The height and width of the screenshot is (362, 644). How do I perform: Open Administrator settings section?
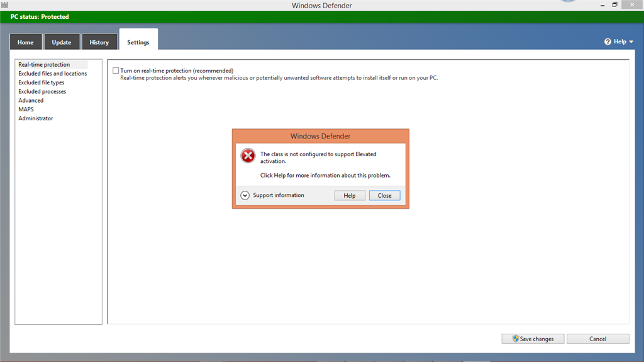click(x=36, y=118)
